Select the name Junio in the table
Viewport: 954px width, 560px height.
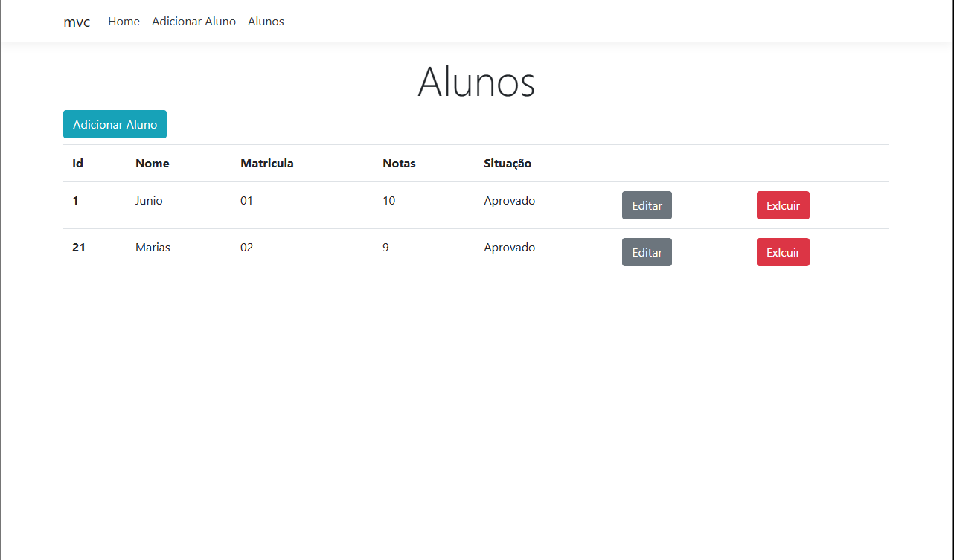click(149, 200)
